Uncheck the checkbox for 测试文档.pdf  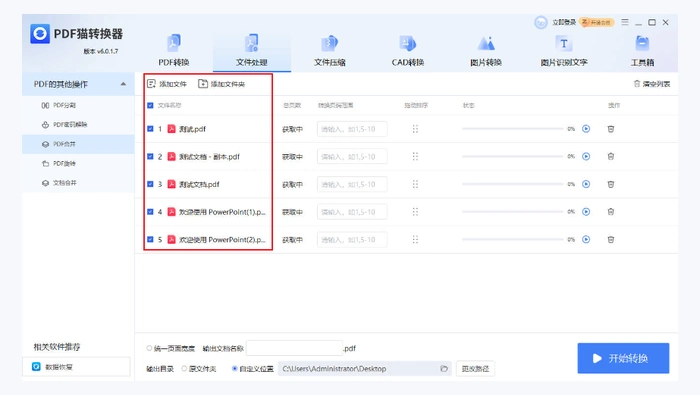(x=150, y=184)
